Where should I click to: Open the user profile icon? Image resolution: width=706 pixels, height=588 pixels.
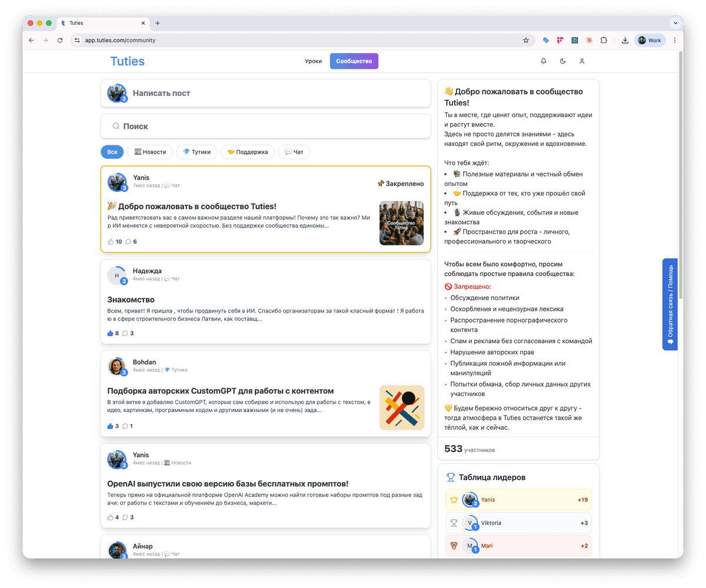[582, 61]
